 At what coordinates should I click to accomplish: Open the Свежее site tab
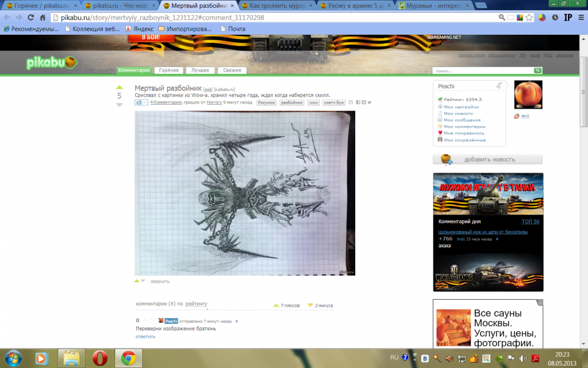[x=232, y=70]
